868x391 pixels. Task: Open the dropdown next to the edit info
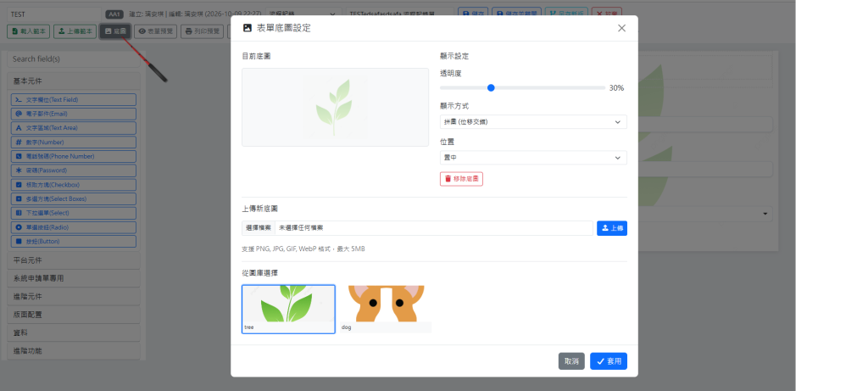[x=303, y=14]
